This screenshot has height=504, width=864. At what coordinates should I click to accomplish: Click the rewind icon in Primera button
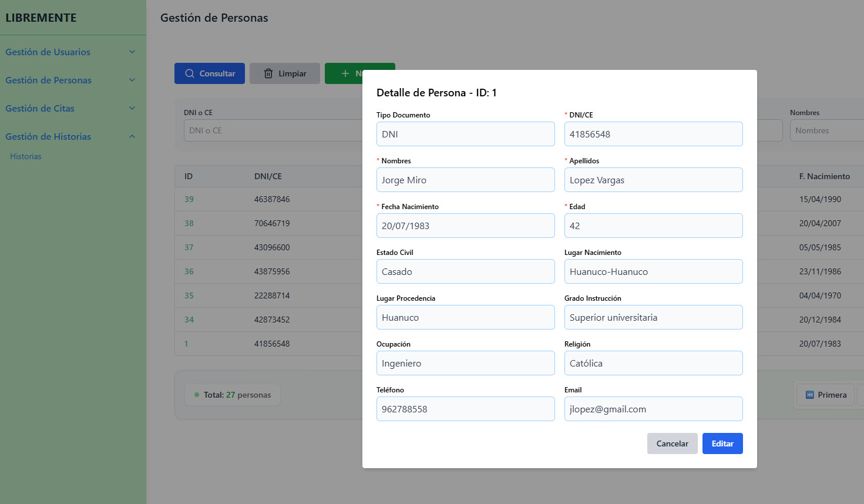810,395
